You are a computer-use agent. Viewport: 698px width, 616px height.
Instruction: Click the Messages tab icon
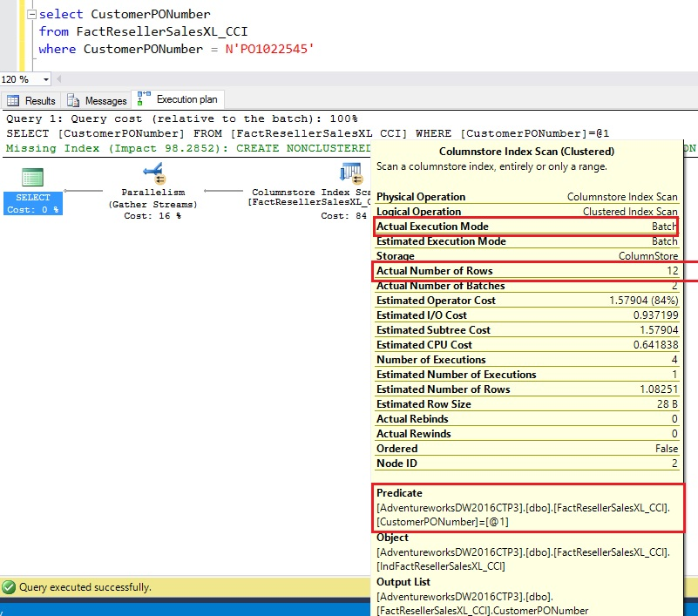74,101
